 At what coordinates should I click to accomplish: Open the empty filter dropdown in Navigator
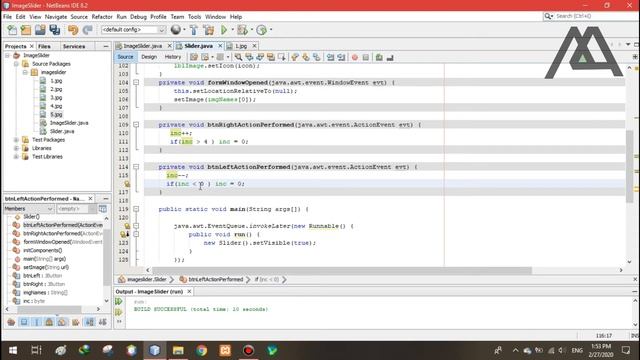[x=76, y=209]
